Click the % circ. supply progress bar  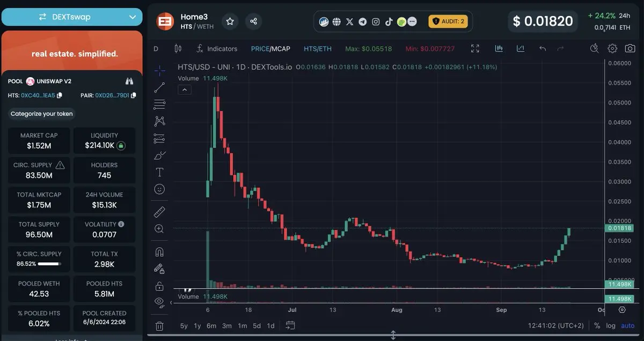(x=49, y=264)
